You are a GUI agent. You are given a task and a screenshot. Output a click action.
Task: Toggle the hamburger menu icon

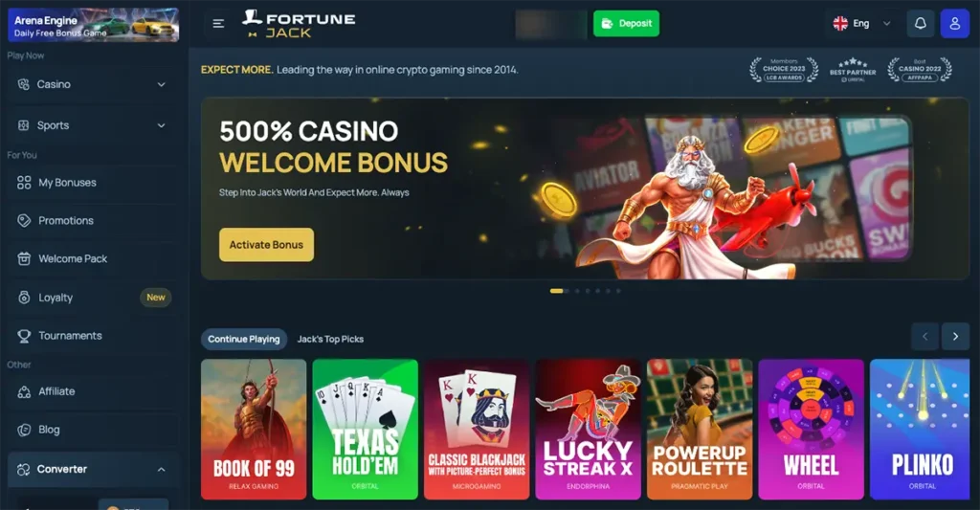[x=218, y=24]
